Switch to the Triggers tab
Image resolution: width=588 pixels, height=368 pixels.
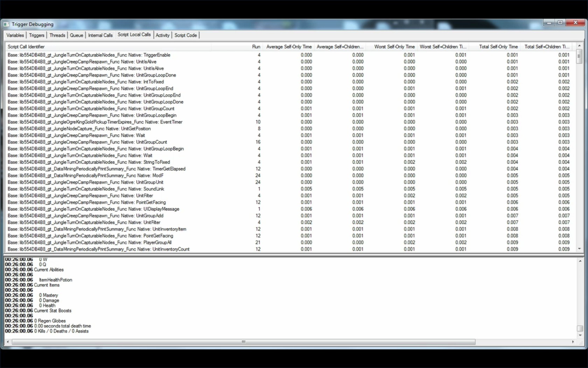(36, 35)
